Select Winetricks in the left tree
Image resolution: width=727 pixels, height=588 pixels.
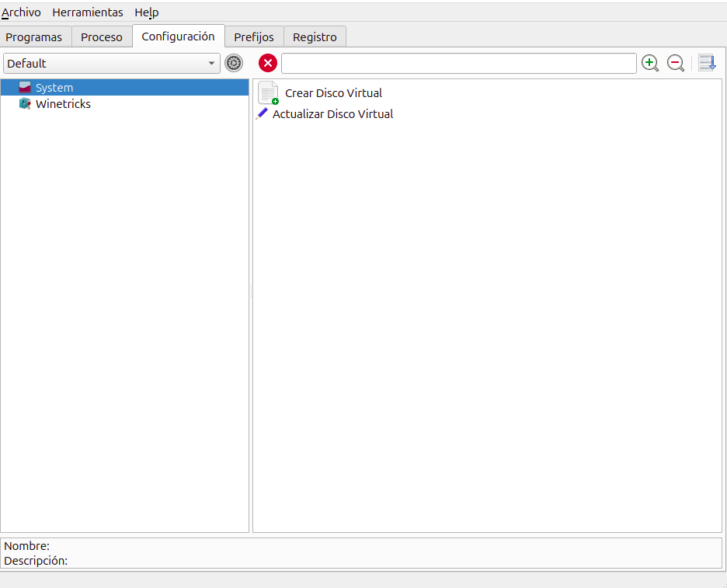[63, 104]
